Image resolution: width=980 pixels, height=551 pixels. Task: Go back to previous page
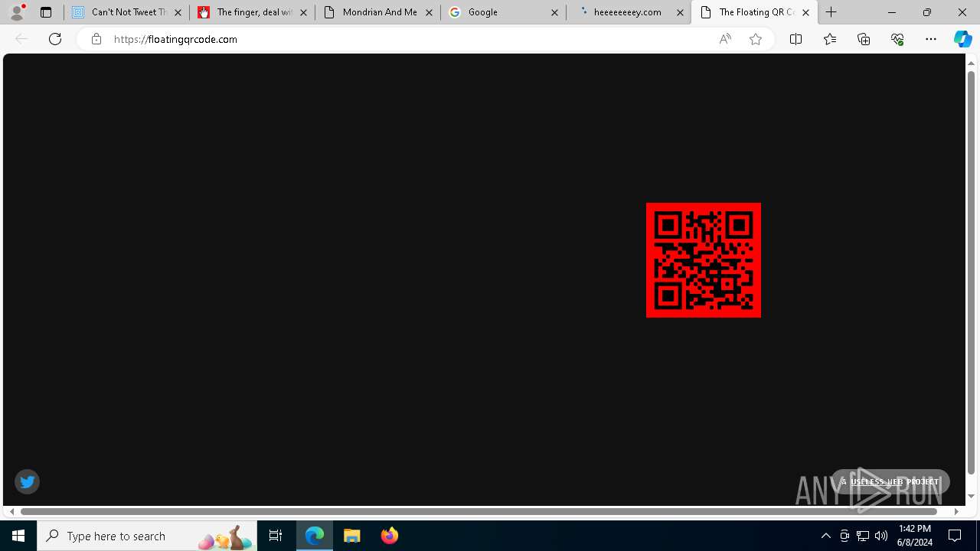[21, 39]
